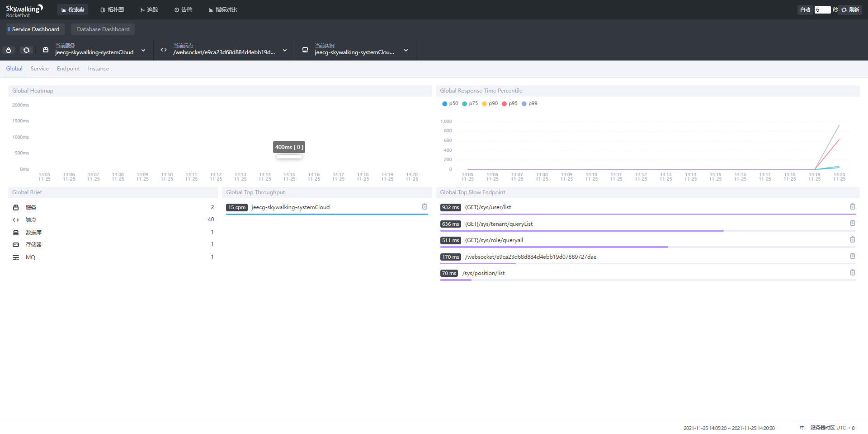This screenshot has height=434, width=868.
Task: Select the Database Dashboard tab
Action: click(x=103, y=29)
